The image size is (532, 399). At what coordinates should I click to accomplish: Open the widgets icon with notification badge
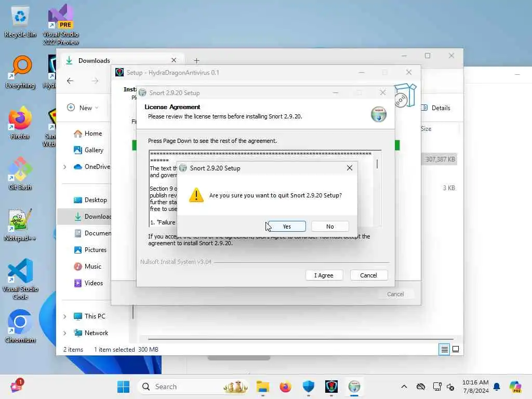point(17,386)
